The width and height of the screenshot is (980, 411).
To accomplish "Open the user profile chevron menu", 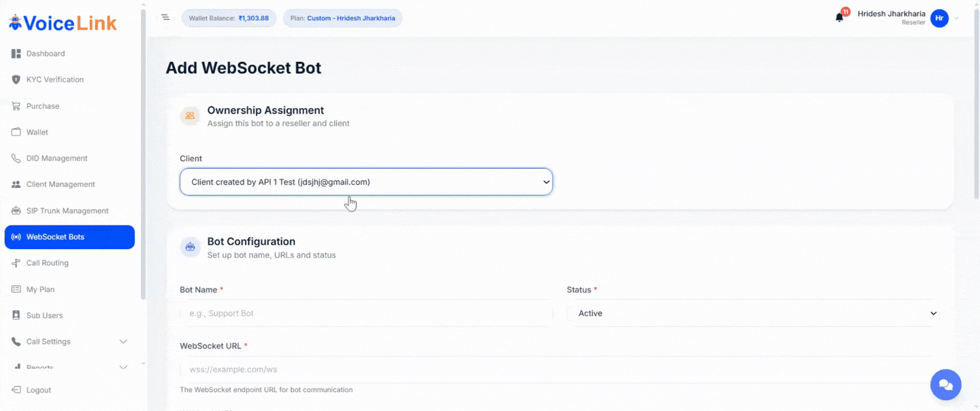I will [956, 18].
